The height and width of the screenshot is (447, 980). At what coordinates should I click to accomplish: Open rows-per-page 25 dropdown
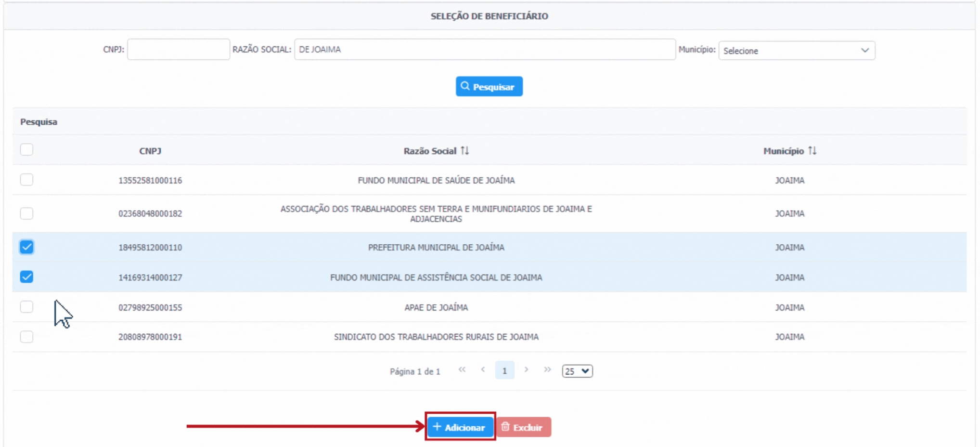577,371
